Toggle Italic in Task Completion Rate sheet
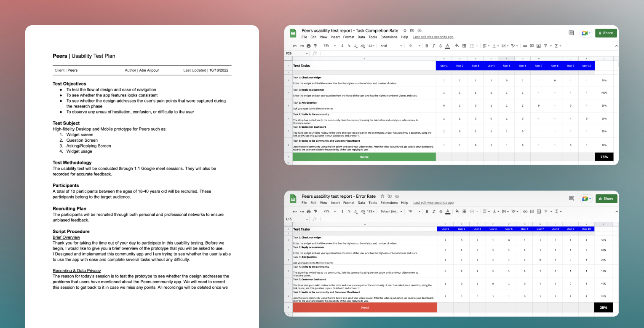Image resolution: width=644 pixels, height=328 pixels. 433,46
